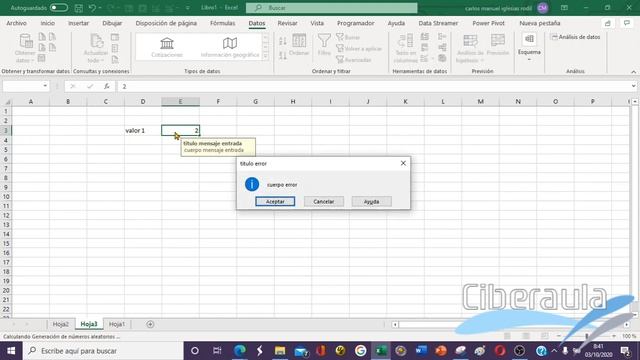
Task: Click the insert function fx icon
Action: [x=107, y=86]
